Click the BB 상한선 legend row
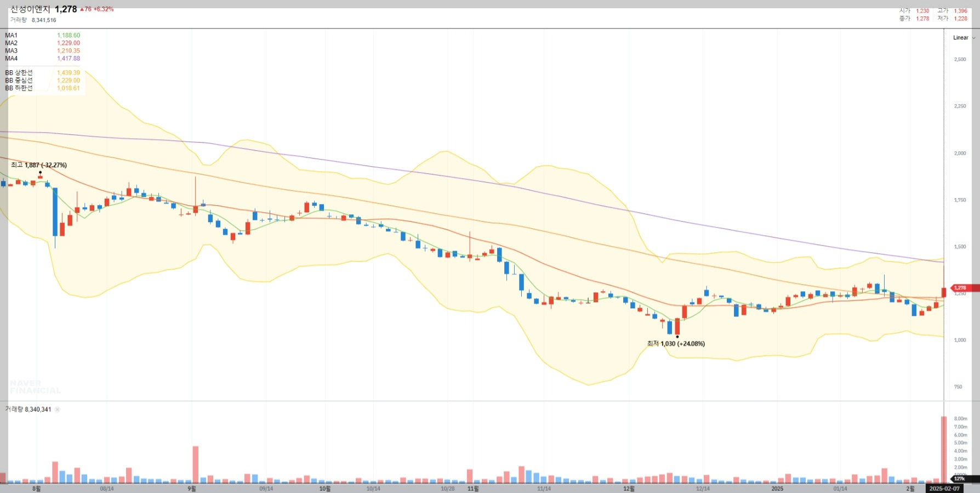The image size is (980, 493). coord(43,73)
